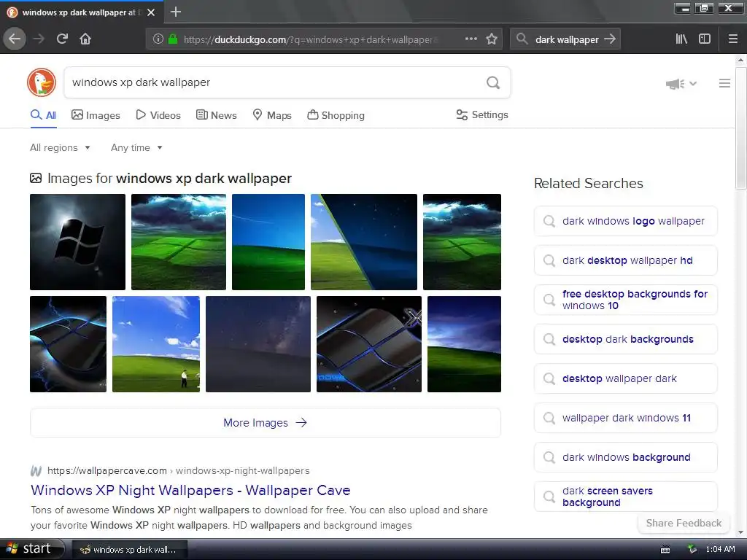747x560 pixels.
Task: Open the DuckDuckGo side menu icon
Action: 724,83
